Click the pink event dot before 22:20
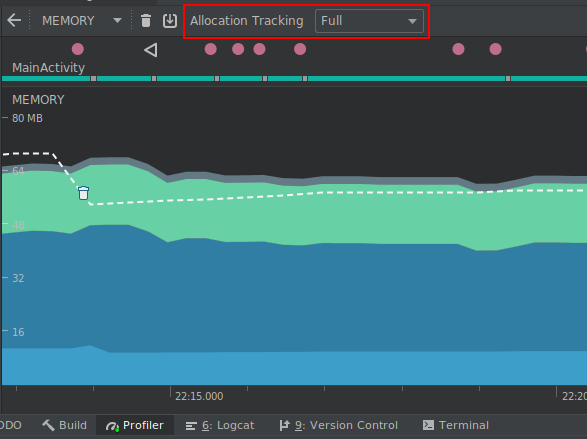 (495, 49)
